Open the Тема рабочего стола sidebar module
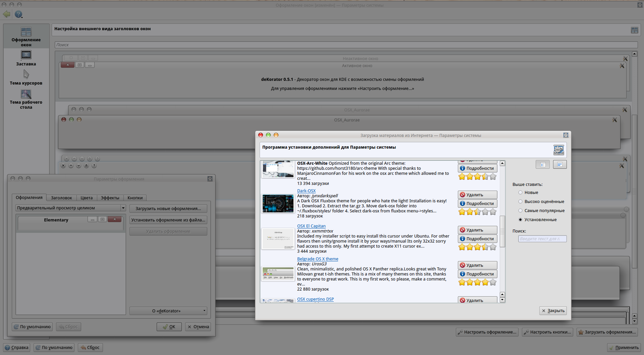Viewport: 644px width, 355px height. pos(26,99)
